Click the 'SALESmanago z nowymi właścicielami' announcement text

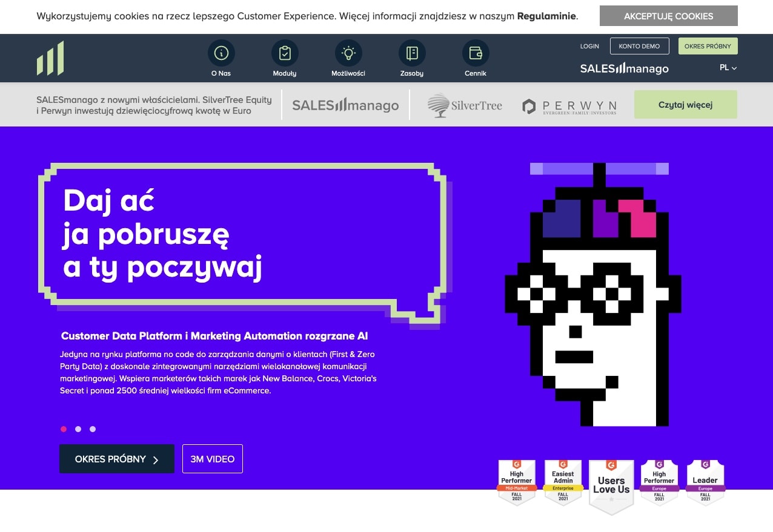pyautogui.click(x=154, y=105)
